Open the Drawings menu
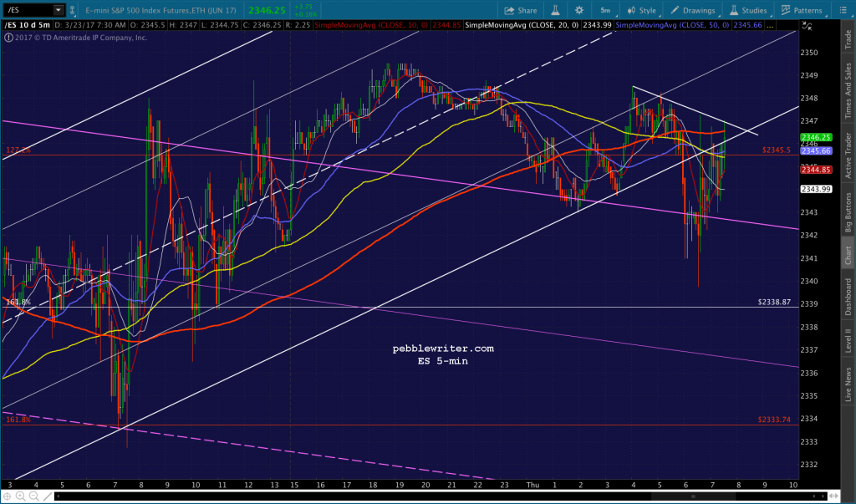Image resolution: width=856 pixels, height=504 pixels. (693, 10)
